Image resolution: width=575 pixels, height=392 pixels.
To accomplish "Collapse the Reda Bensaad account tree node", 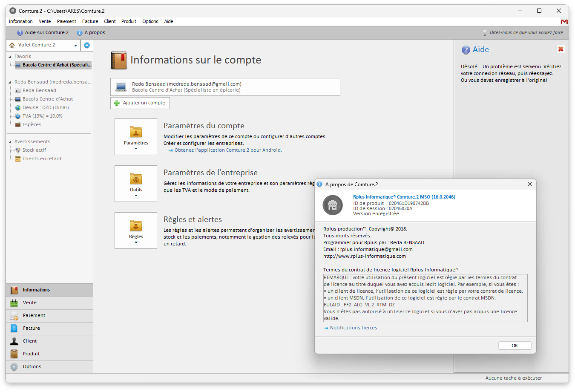I will (10, 82).
